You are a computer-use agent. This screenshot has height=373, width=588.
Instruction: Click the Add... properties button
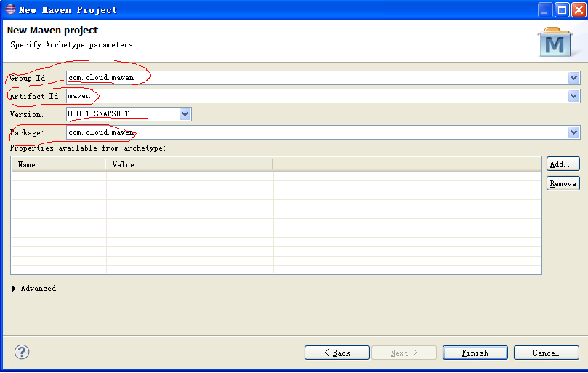pos(563,164)
